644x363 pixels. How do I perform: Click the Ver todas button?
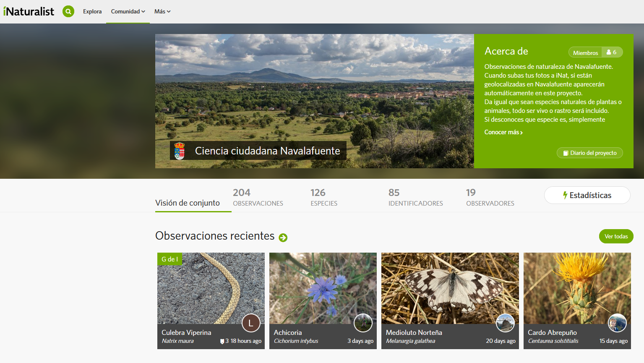pyautogui.click(x=616, y=236)
